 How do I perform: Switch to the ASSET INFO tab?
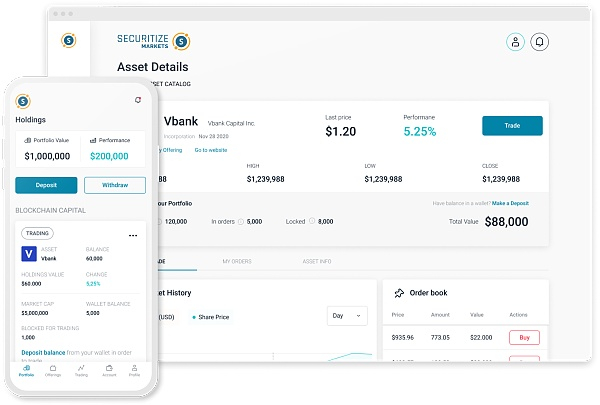[317, 261]
